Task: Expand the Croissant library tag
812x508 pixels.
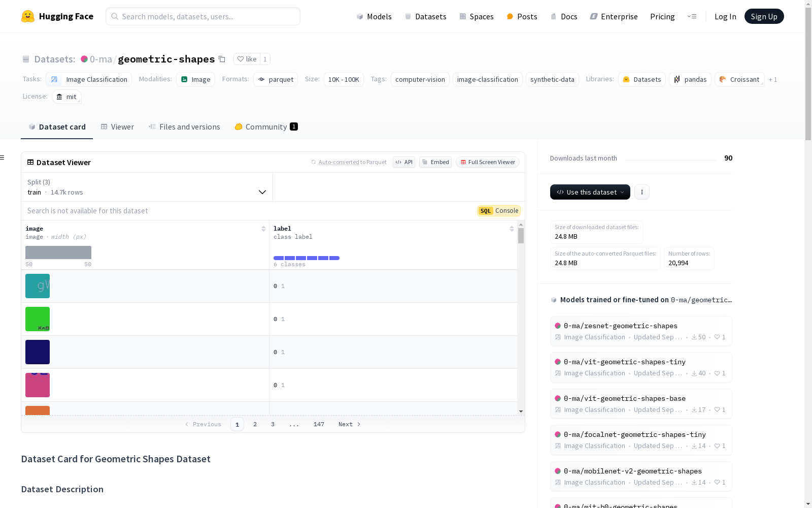Action: [739, 79]
